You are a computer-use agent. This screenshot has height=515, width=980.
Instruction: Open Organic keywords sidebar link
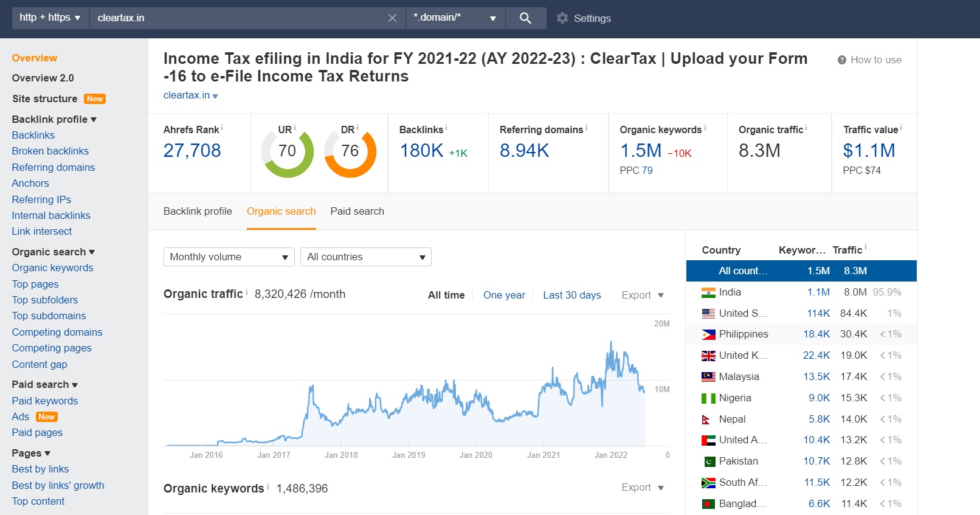[53, 268]
